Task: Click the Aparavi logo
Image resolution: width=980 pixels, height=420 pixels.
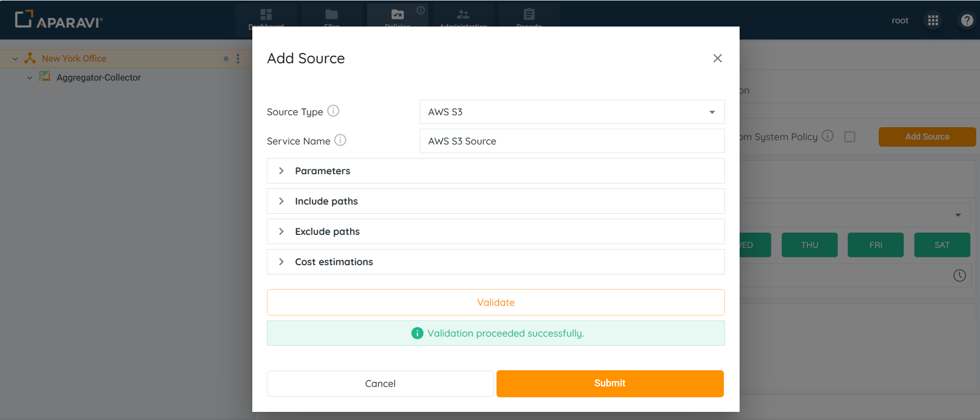Action: pyautogui.click(x=58, y=19)
